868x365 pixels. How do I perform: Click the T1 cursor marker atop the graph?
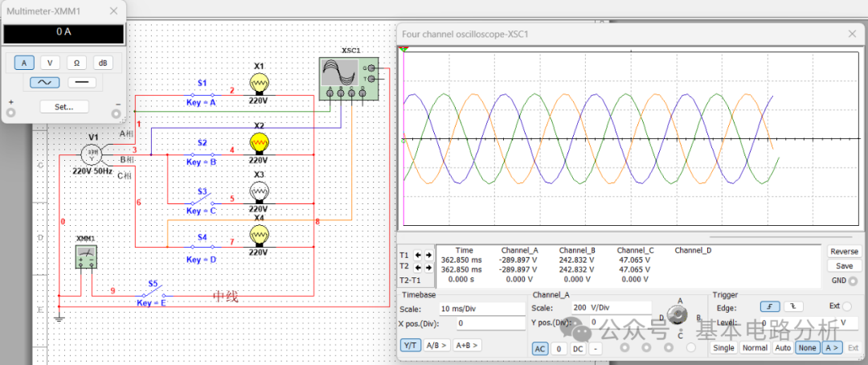pyautogui.click(x=404, y=50)
